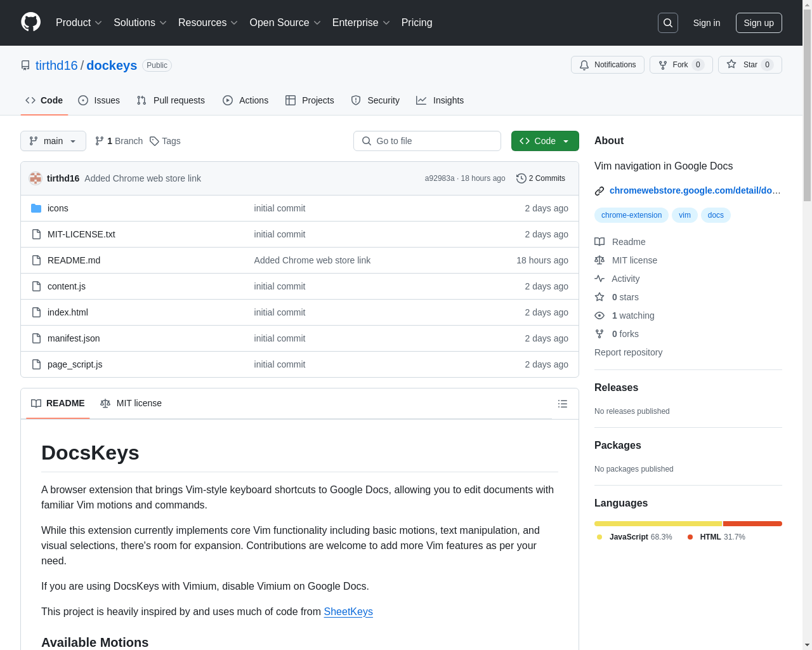Click file icon beside MIT-LICENSE.txt
Image resolution: width=812 pixels, height=650 pixels.
click(36, 234)
